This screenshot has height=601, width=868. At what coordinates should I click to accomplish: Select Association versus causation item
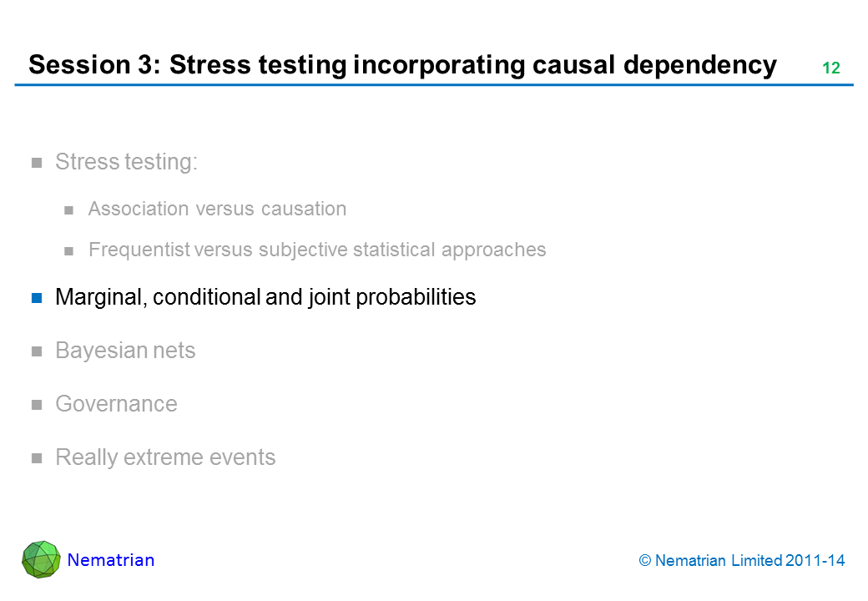217,209
